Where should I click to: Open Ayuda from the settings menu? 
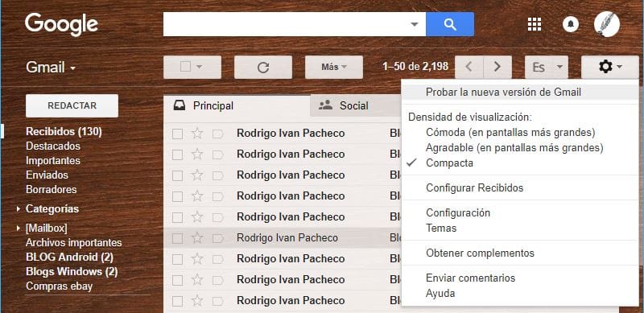(440, 293)
